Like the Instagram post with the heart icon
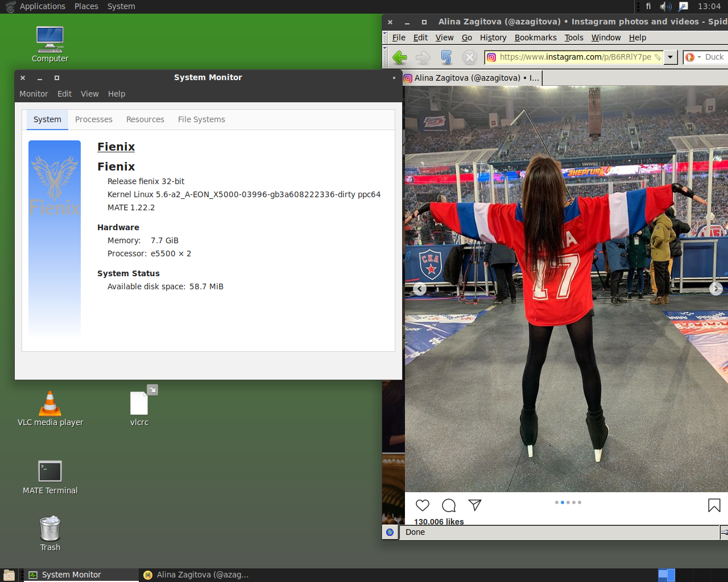 [423, 505]
